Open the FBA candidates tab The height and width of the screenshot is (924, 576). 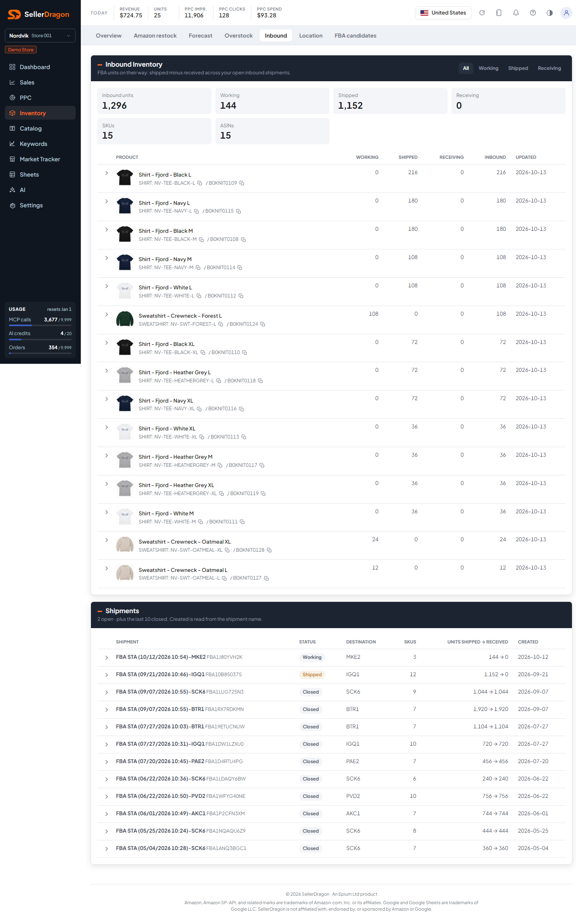[x=355, y=36]
